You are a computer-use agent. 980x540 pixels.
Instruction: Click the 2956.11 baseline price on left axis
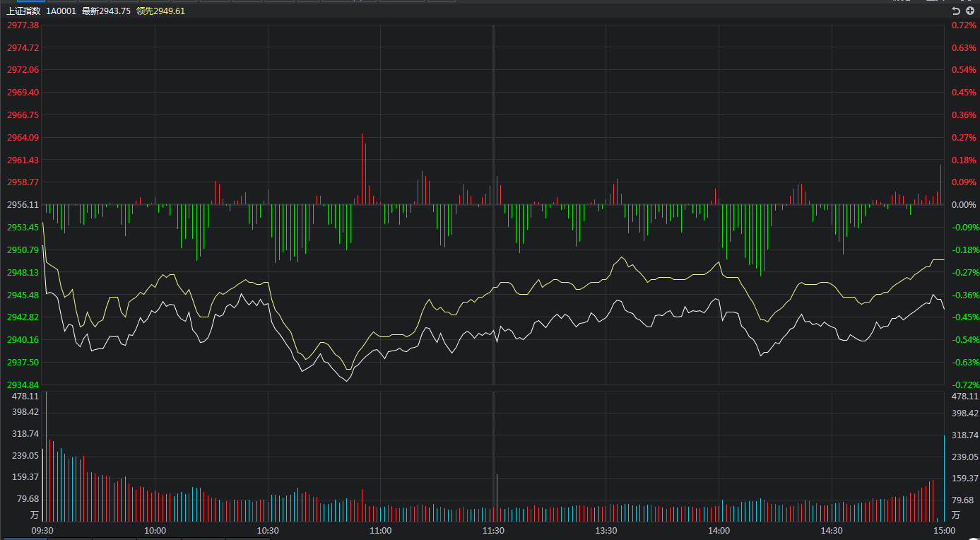click(23, 205)
